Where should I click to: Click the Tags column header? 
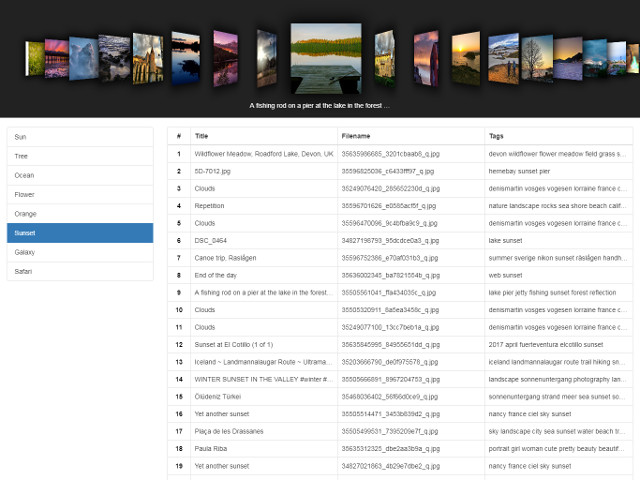point(497,135)
